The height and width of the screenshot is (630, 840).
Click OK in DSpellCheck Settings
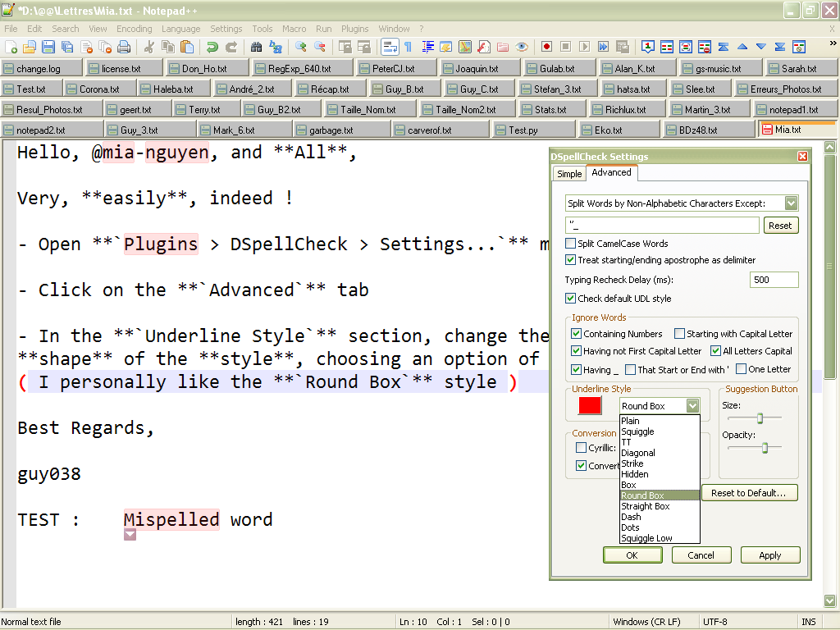click(x=632, y=555)
